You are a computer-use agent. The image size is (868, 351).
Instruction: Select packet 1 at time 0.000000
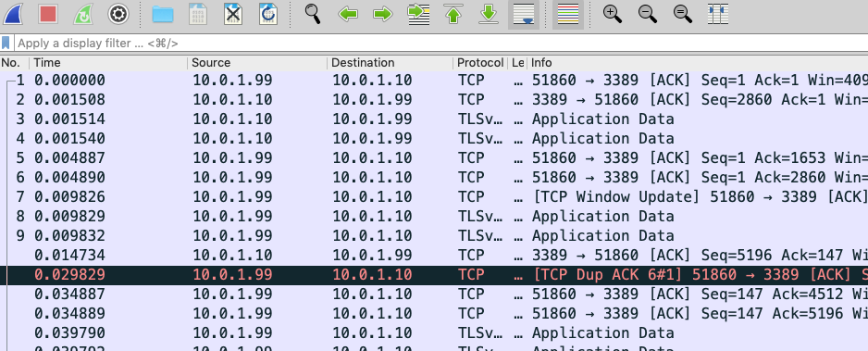click(434, 81)
